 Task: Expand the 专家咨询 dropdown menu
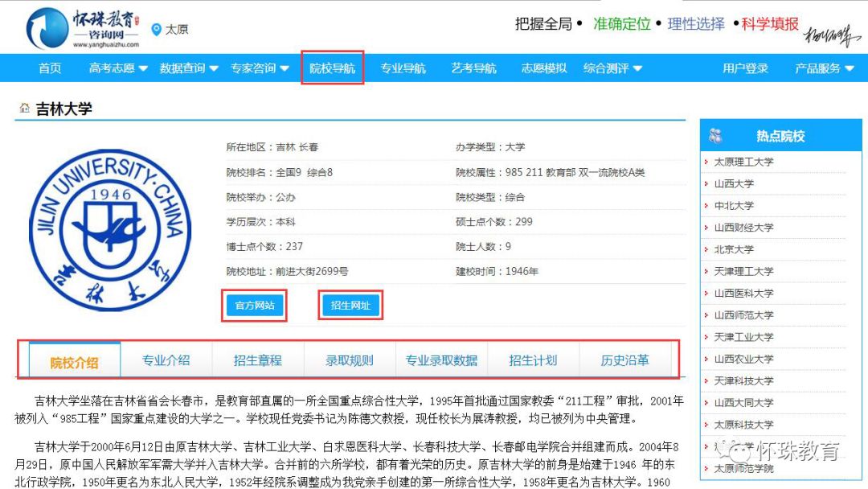260,68
